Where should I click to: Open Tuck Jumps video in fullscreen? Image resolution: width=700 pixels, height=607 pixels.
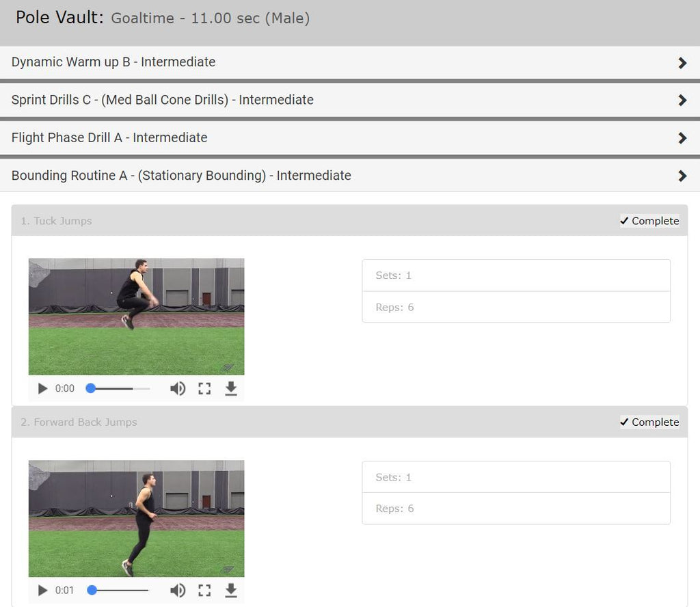[x=204, y=389]
